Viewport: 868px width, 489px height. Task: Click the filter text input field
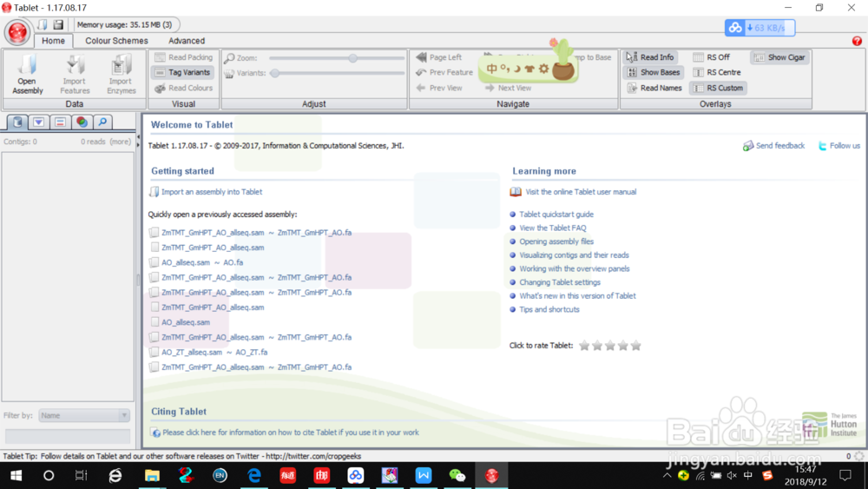(68, 436)
